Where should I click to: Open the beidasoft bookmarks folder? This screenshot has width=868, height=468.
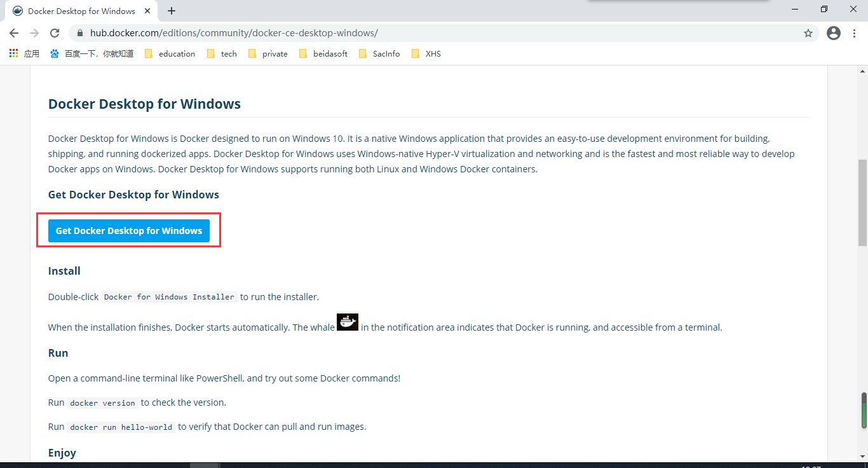323,54
